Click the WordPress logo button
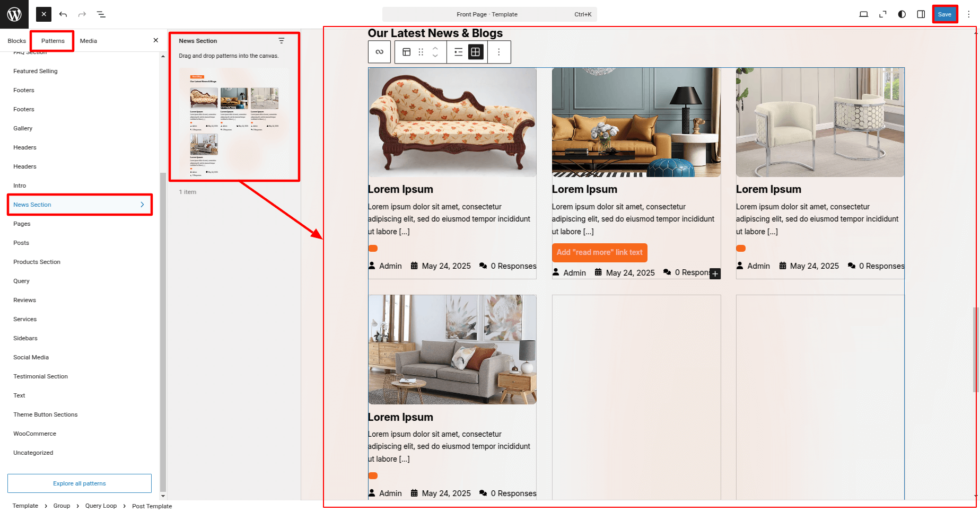980x512 pixels. coord(14,14)
